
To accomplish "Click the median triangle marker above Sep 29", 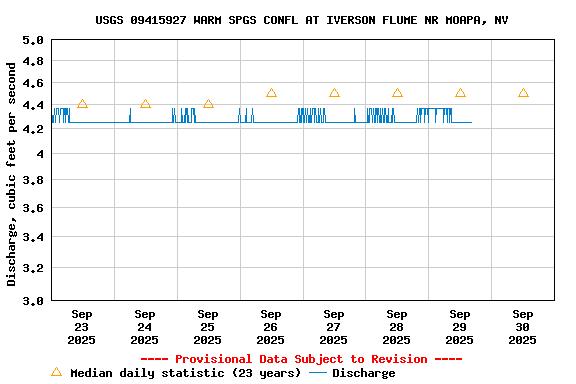I will coord(460,93).
